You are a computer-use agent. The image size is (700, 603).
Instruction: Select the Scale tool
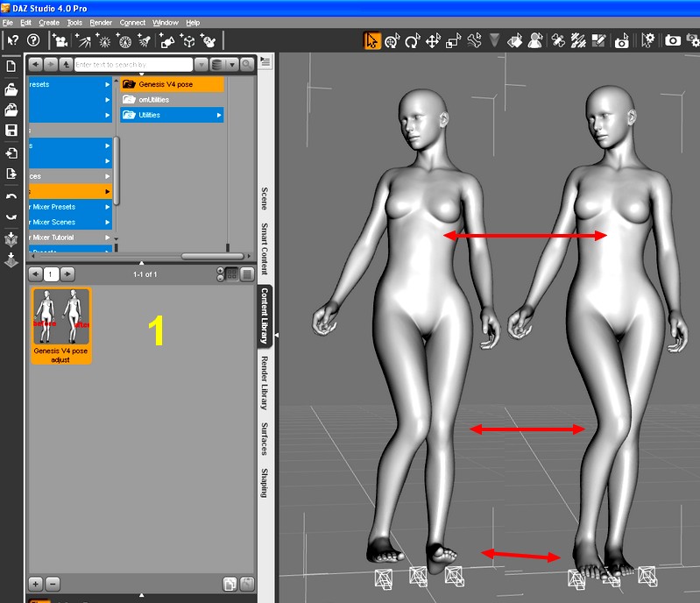point(454,40)
